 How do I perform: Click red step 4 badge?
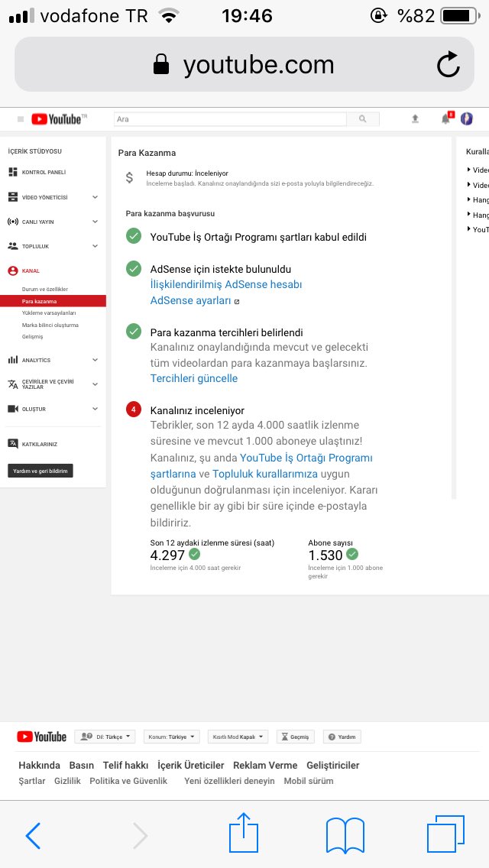click(134, 410)
